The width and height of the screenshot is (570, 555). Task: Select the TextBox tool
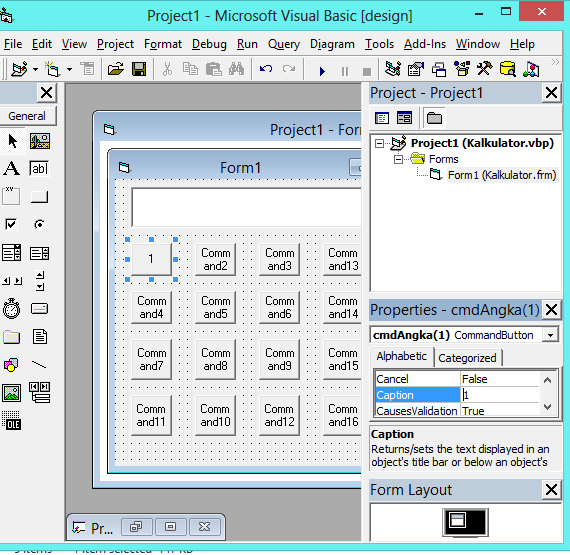[39, 169]
